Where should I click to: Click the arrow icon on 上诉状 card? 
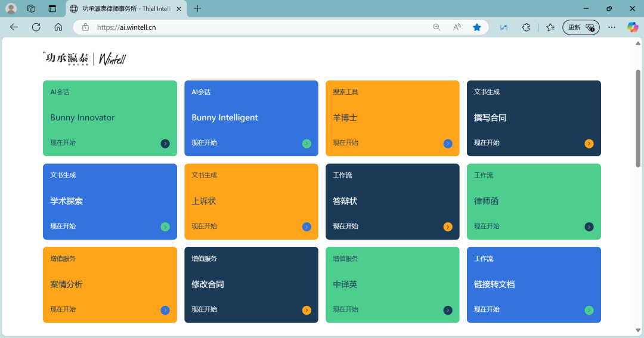click(x=306, y=227)
